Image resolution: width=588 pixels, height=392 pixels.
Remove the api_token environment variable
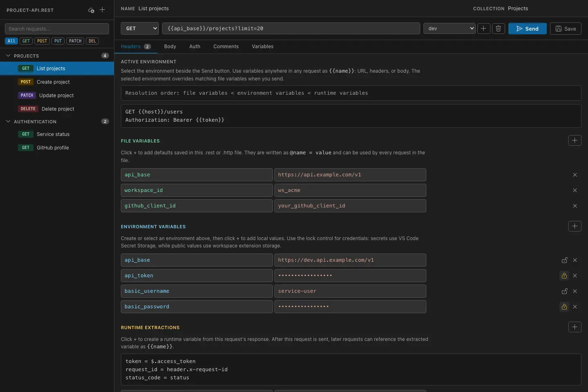pyautogui.click(x=575, y=276)
